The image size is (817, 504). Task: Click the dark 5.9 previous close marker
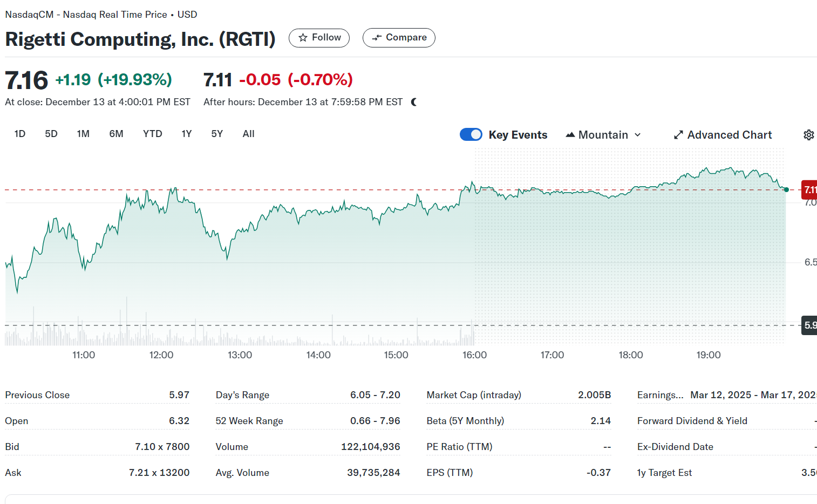[x=809, y=325]
